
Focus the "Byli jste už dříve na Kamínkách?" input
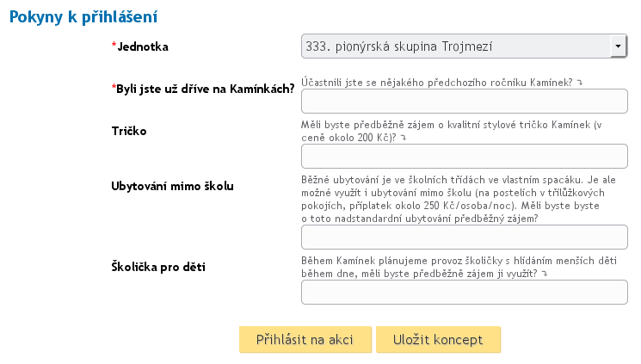pyautogui.click(x=464, y=102)
